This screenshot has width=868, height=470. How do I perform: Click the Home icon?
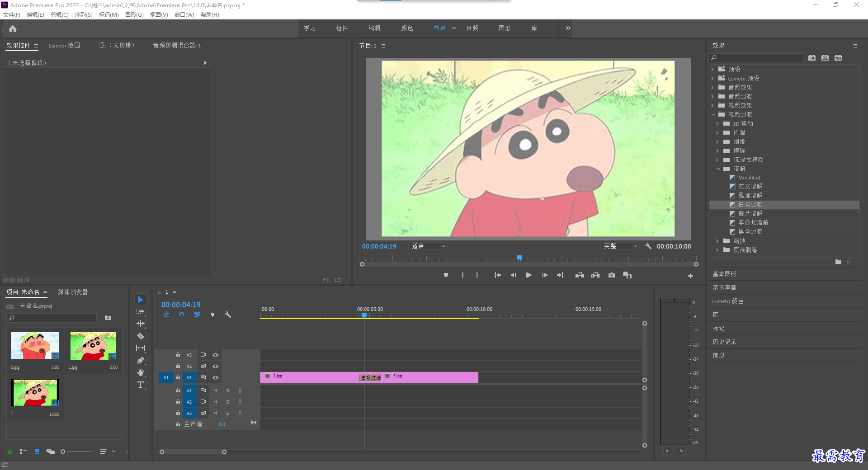pos(13,28)
